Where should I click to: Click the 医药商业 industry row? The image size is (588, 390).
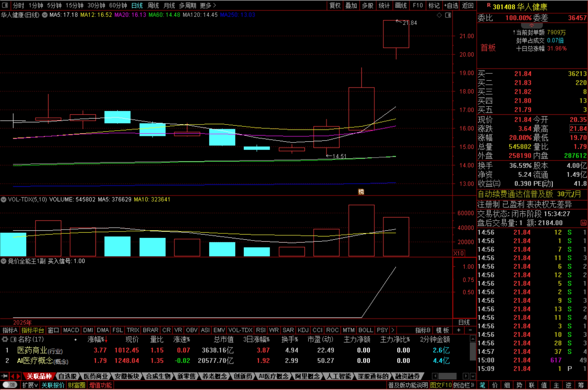coord(32,350)
